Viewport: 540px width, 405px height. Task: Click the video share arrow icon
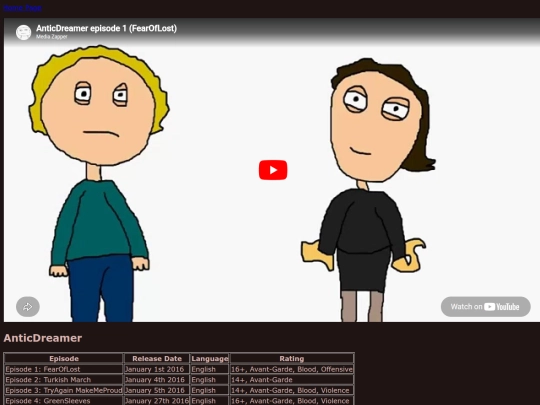point(28,307)
